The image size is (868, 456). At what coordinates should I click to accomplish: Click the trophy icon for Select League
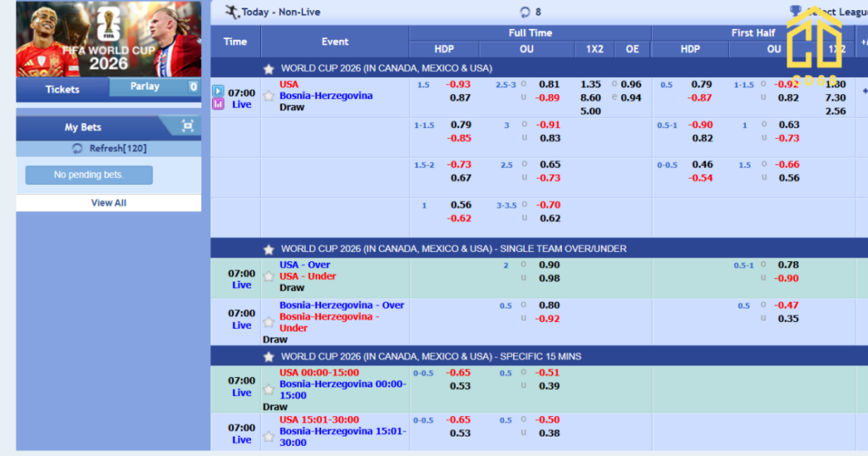pyautogui.click(x=795, y=10)
